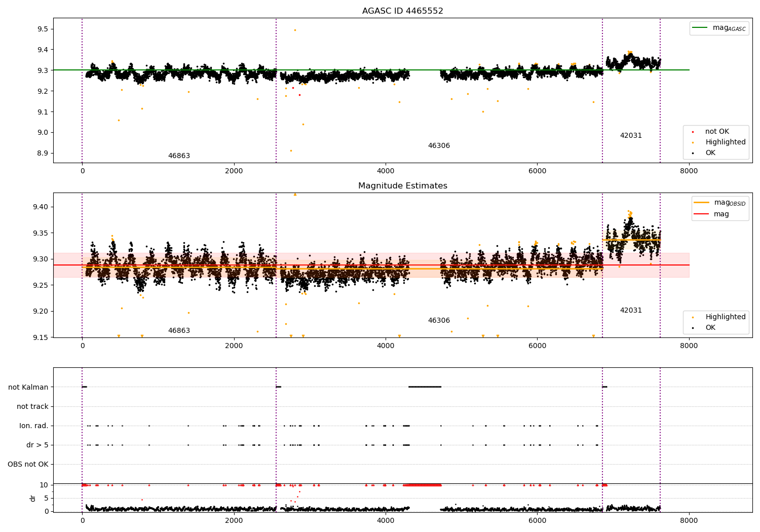This screenshot has height=532, width=760.
Task: Click the 9.5 tick on top plot
Action: click(43, 29)
